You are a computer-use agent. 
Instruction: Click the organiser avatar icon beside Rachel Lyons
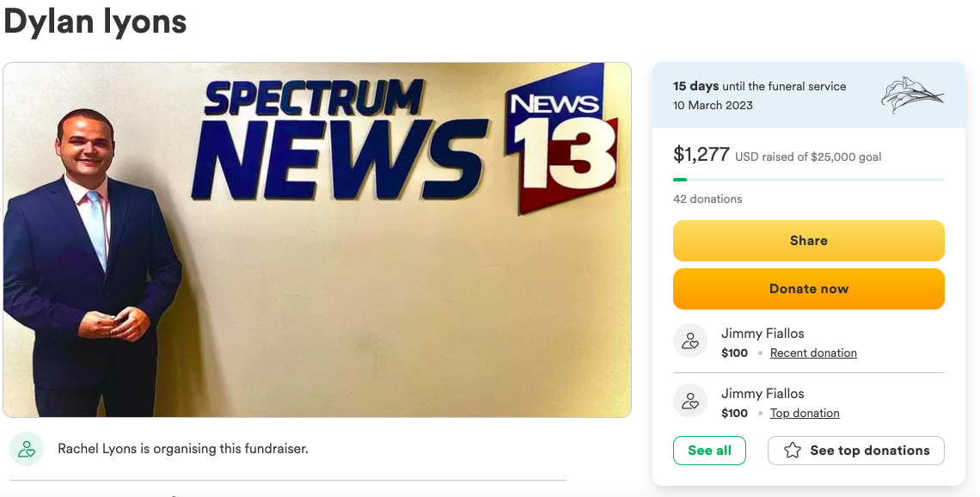(27, 449)
